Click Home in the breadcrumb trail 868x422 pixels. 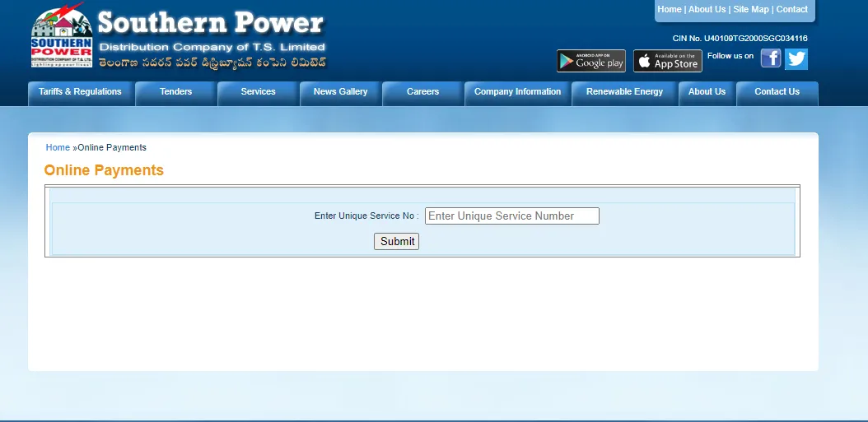point(58,148)
